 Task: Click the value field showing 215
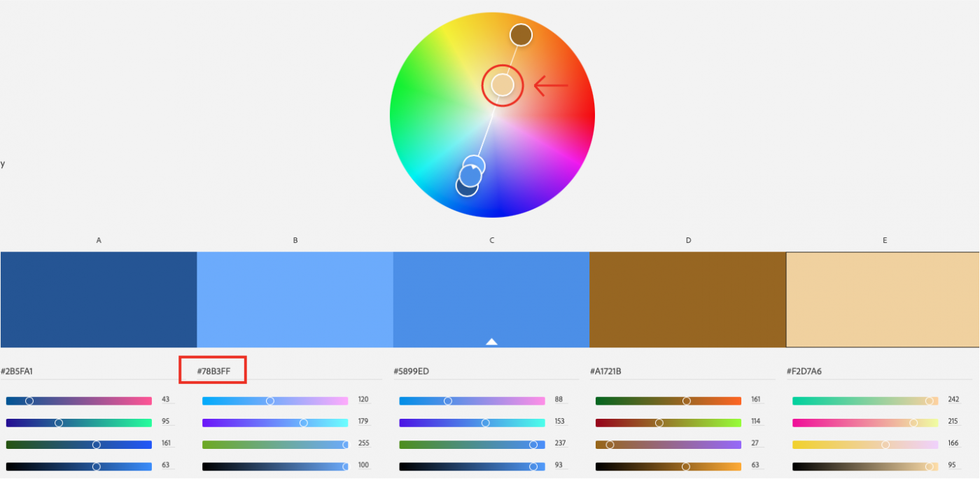[953, 422]
